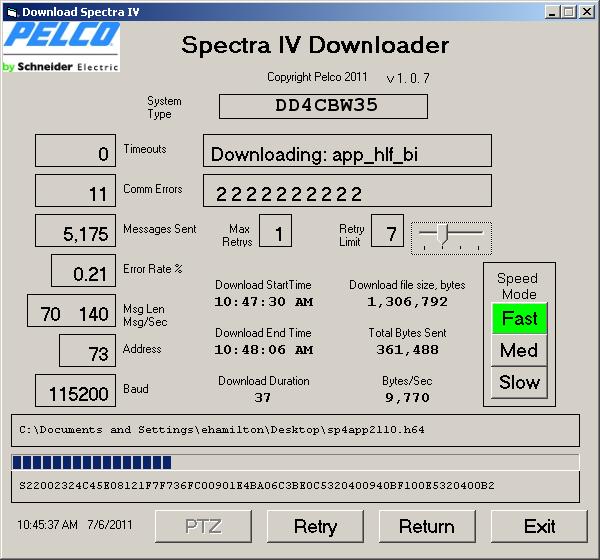Click Total Bytes Sent value 361,488
This screenshot has height=560, width=600.
point(407,350)
